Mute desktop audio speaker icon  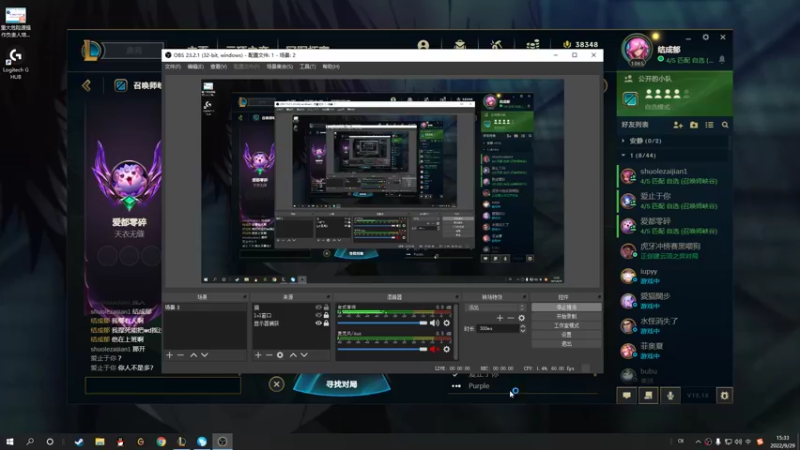[434, 323]
